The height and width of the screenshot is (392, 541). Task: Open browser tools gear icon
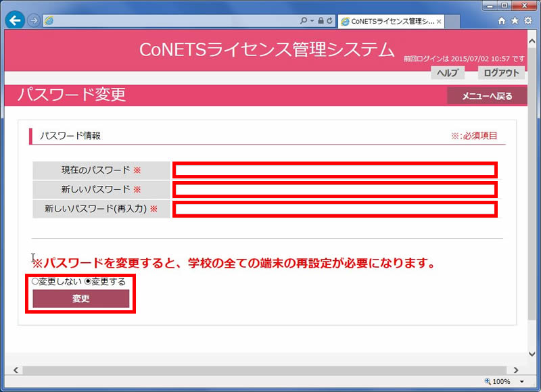[528, 21]
